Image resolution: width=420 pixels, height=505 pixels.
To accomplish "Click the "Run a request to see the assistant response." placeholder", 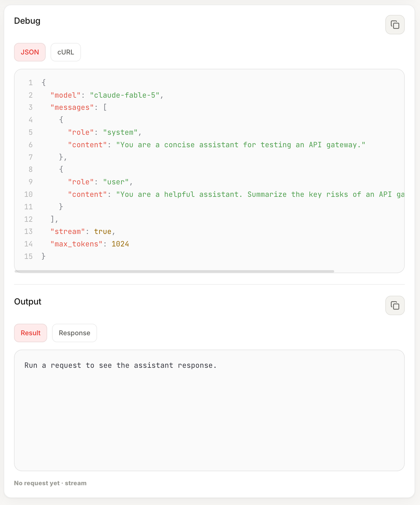I will [x=121, y=365].
